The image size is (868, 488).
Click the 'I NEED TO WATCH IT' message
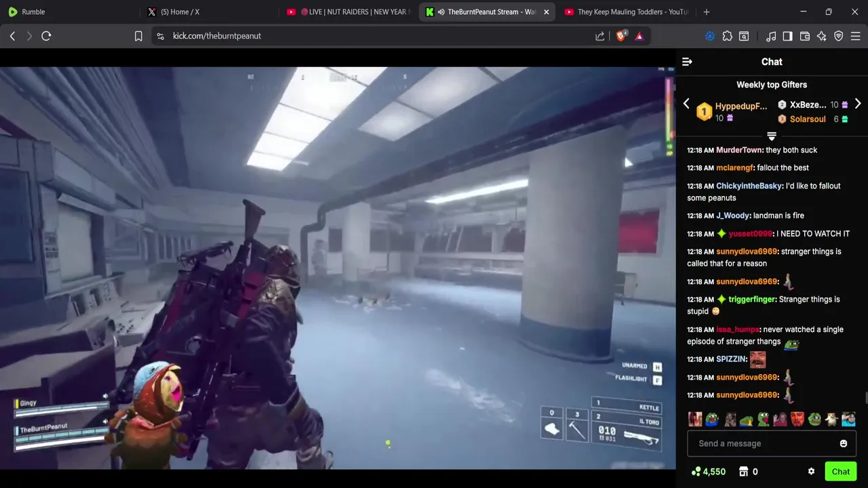813,234
